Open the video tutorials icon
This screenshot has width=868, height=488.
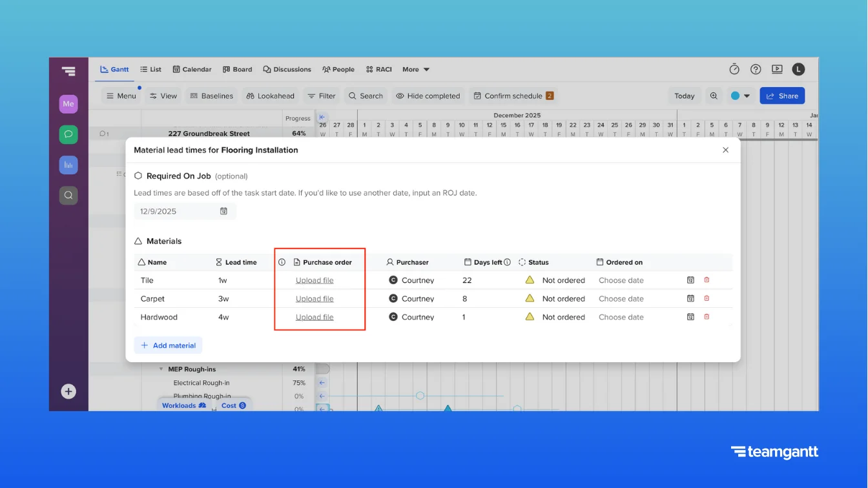777,69
